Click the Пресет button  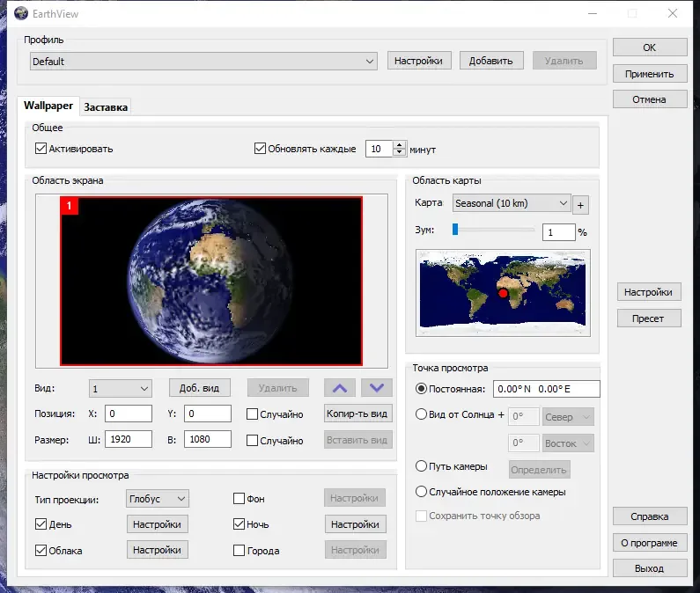(x=649, y=318)
